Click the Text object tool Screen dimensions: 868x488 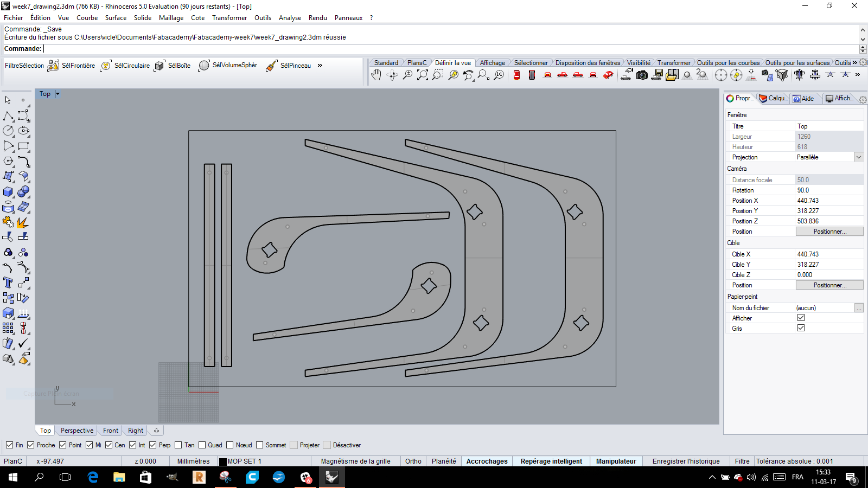pos(8,282)
